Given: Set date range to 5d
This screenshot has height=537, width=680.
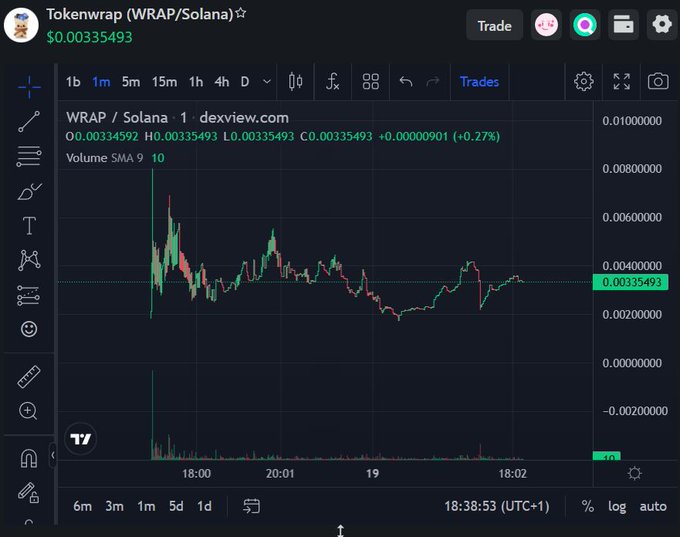Looking at the screenshot, I should point(176,506).
